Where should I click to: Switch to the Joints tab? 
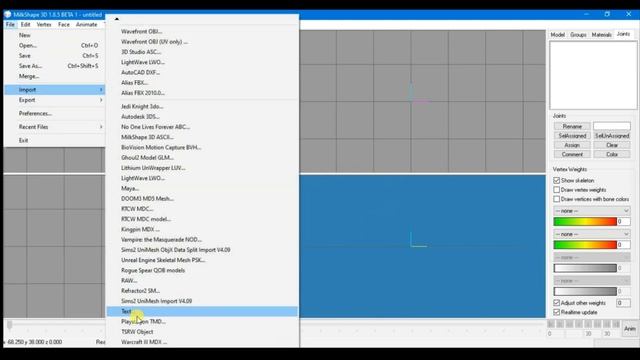tap(623, 34)
